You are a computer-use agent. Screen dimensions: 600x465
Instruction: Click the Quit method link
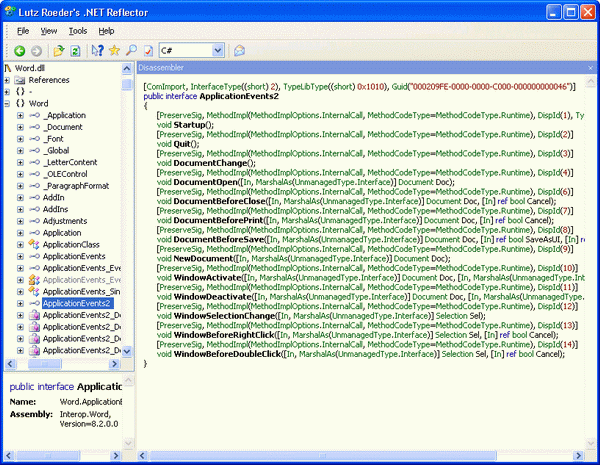[x=182, y=144]
